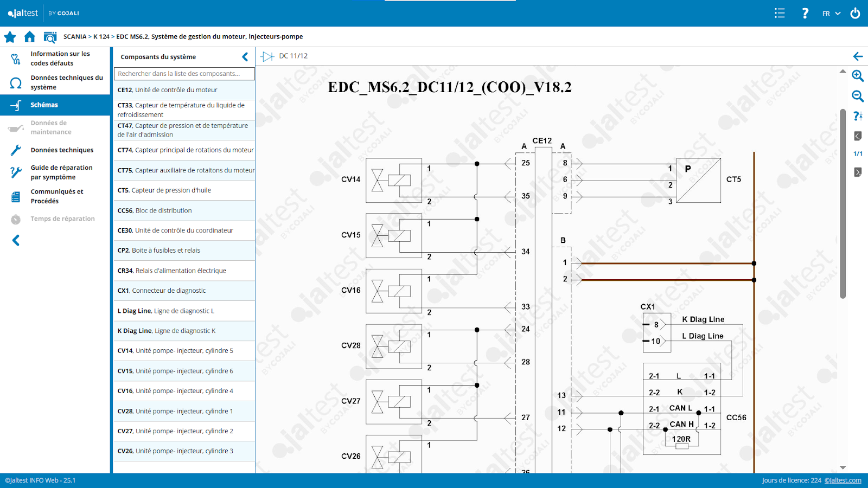Select CT33 coolant temperature sensor row
The height and width of the screenshot is (488, 868).
184,110
